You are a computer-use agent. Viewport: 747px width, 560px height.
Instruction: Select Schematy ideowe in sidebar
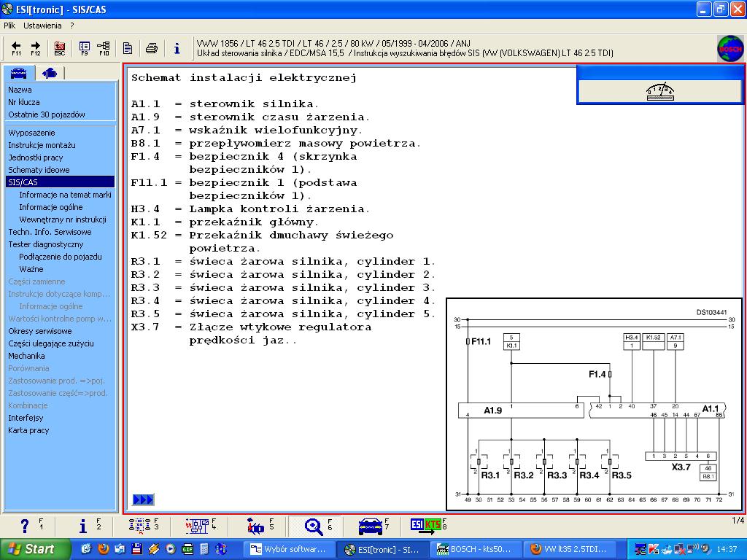(x=39, y=170)
